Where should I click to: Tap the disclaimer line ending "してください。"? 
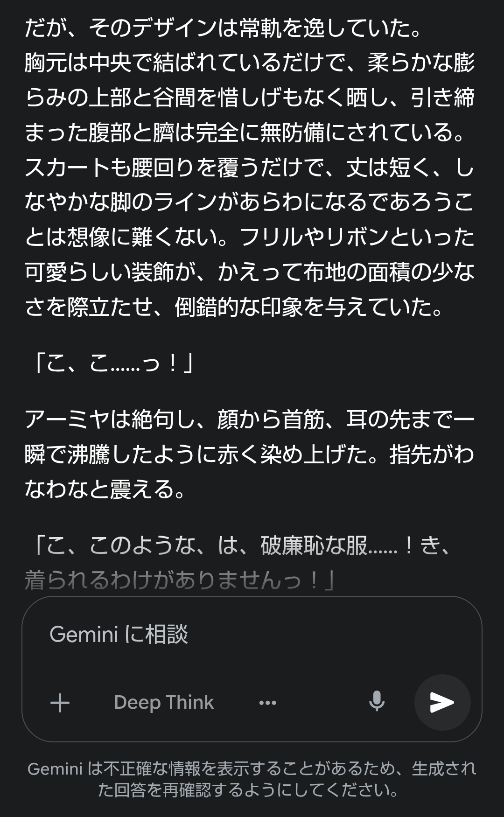pos(248,790)
